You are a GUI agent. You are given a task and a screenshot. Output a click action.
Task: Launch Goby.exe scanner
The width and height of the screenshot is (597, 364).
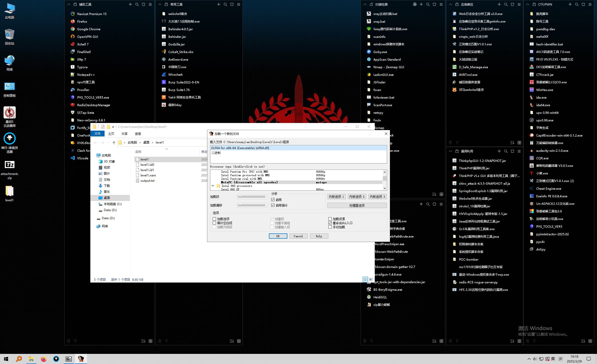[380, 52]
